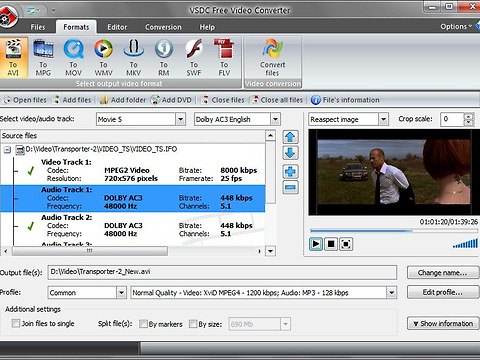Click the source files horizontal scrollbar
480x360 pixels.
pos(90,251)
